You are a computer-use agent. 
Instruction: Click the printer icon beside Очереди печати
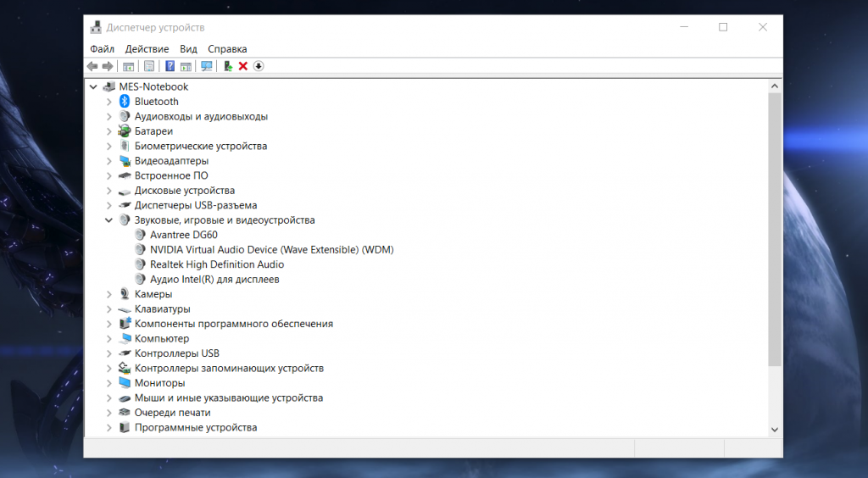tap(125, 413)
